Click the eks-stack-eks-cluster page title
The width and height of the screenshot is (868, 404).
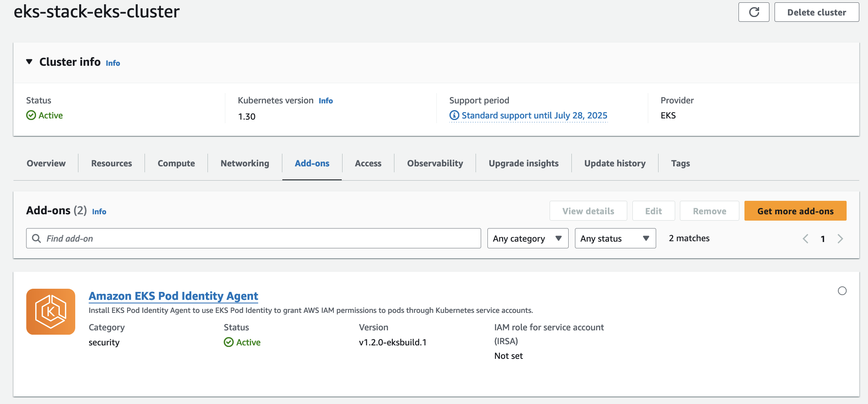(97, 11)
